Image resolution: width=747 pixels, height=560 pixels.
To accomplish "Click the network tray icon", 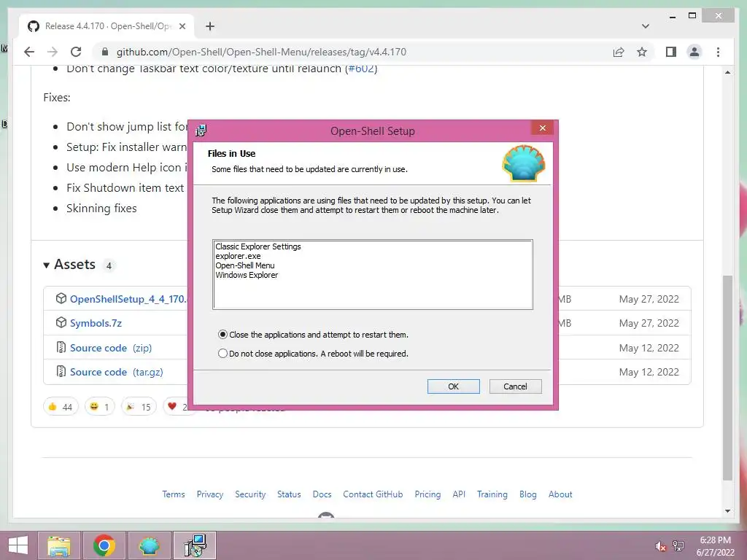I will (678, 545).
